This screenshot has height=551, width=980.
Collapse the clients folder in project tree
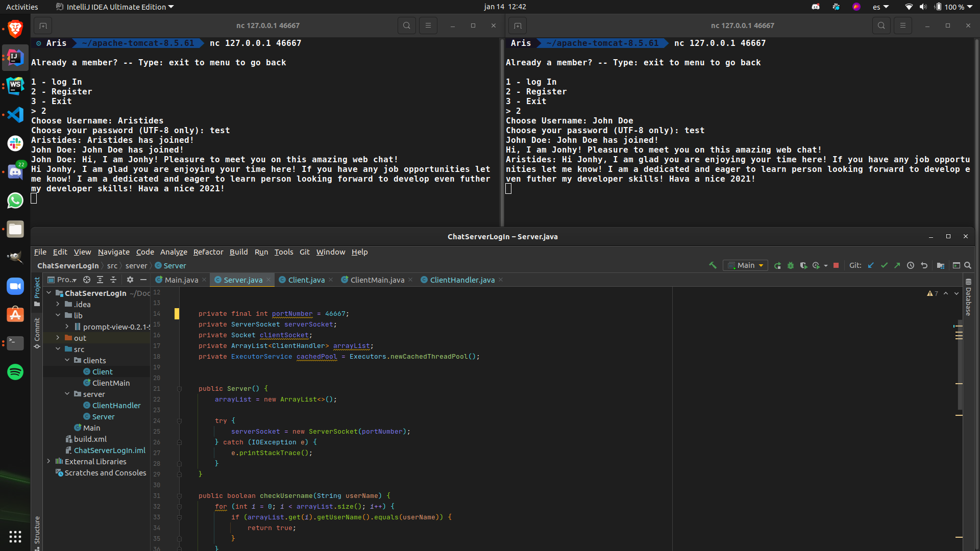click(67, 360)
